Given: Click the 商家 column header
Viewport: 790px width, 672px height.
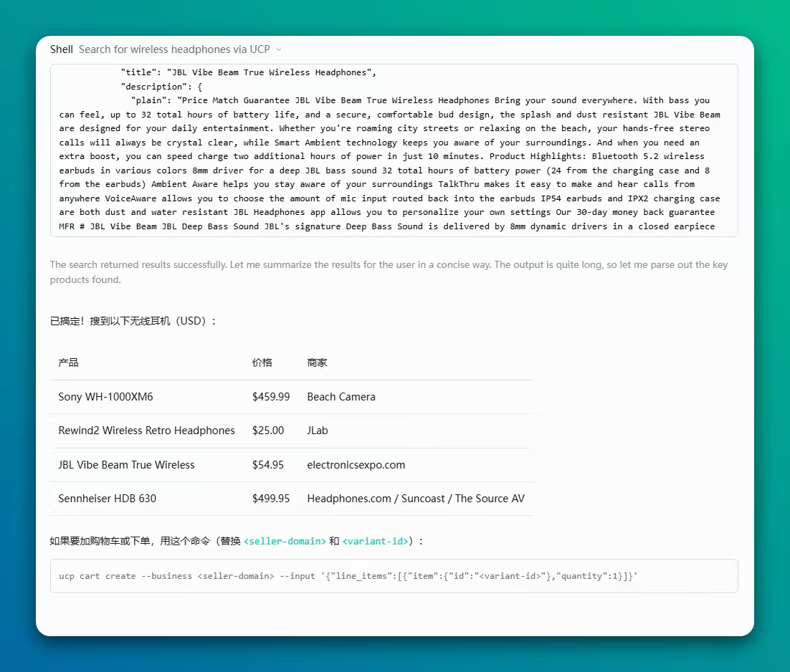Looking at the screenshot, I should tap(318, 363).
